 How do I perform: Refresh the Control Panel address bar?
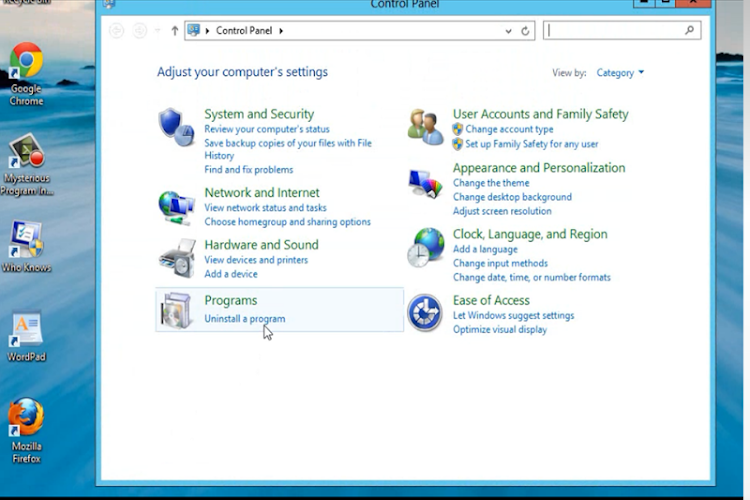525,31
